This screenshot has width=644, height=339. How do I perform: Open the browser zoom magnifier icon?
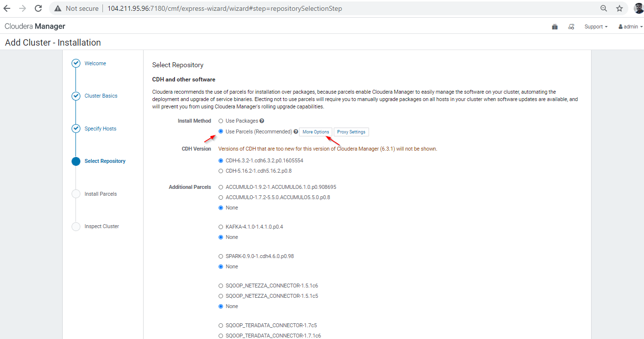click(x=604, y=8)
